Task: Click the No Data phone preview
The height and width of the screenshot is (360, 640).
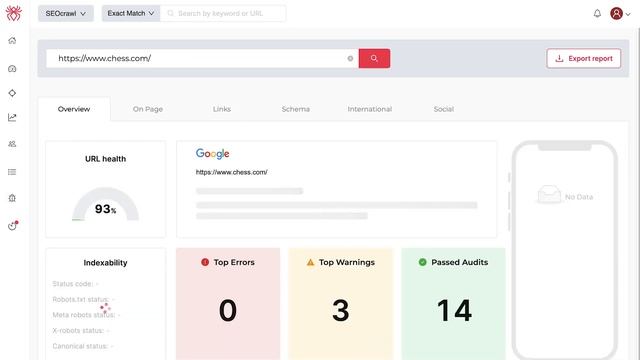Action: [565, 250]
